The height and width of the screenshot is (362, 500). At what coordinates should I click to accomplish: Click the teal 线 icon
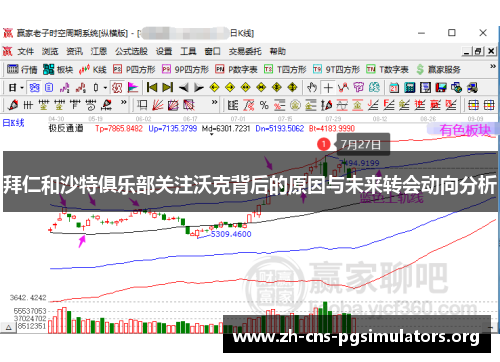(x=374, y=87)
